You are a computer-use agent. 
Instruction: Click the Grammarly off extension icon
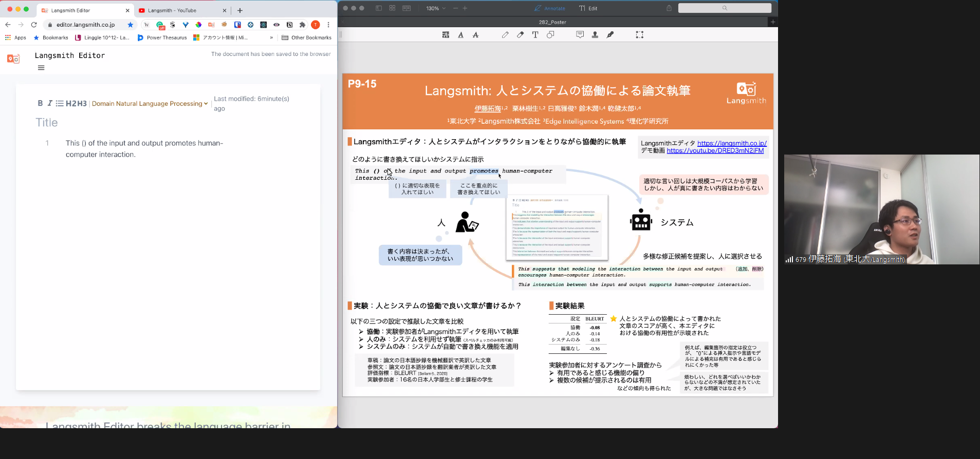160,25
